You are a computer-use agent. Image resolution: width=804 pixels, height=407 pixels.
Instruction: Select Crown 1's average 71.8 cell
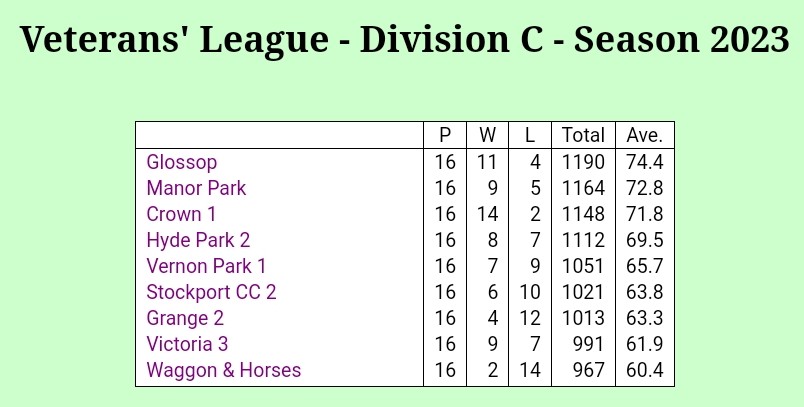[x=645, y=214]
